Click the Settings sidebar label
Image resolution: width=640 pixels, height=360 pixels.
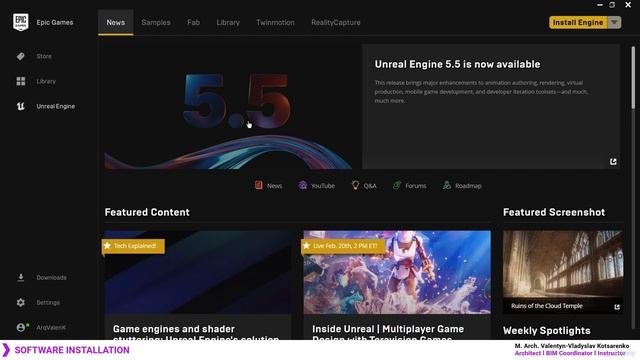tap(48, 302)
